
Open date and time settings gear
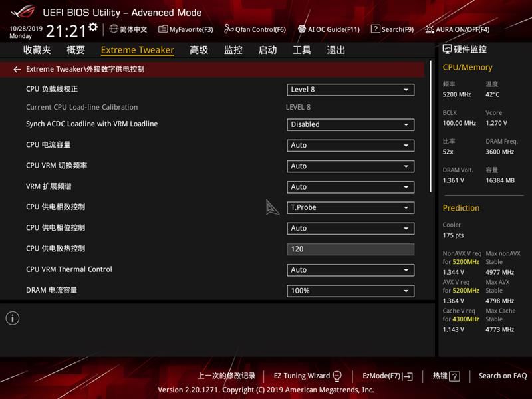(x=93, y=27)
